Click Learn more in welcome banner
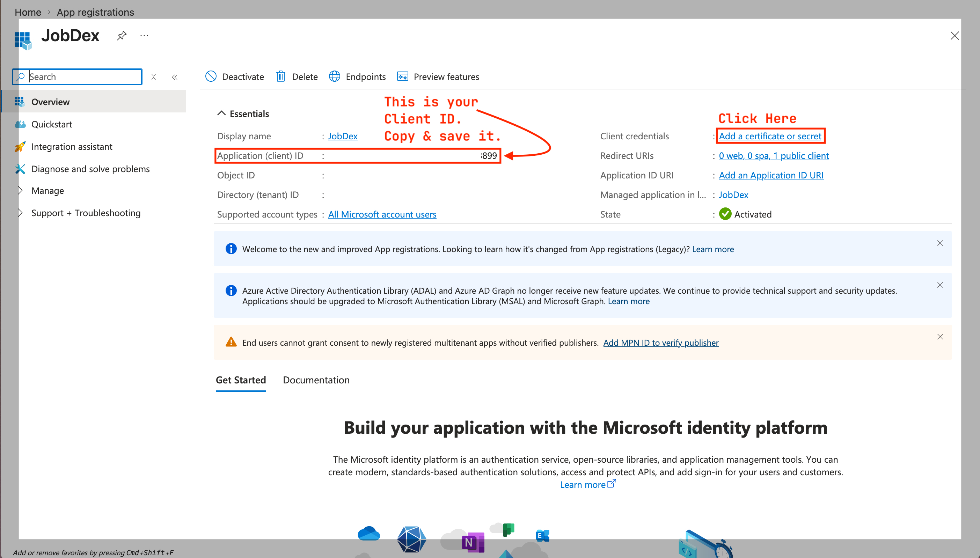The height and width of the screenshot is (558, 980). (713, 249)
